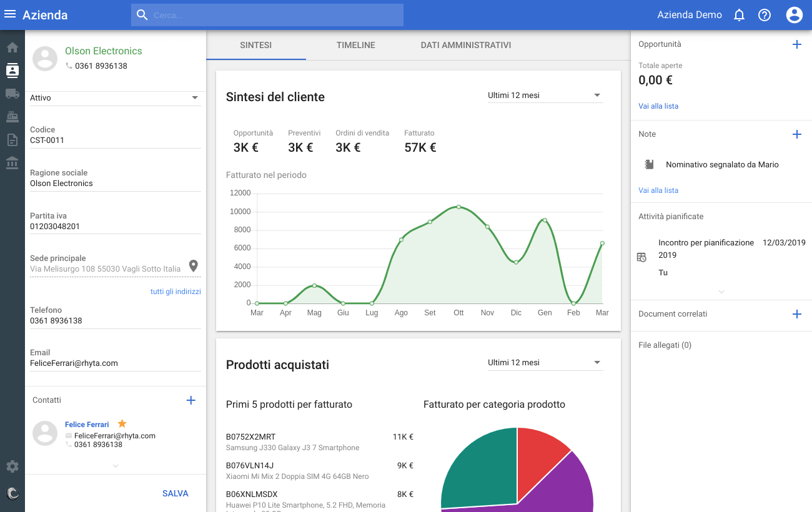Add a new contact with plus icon
The image size is (812, 512).
pyautogui.click(x=191, y=400)
